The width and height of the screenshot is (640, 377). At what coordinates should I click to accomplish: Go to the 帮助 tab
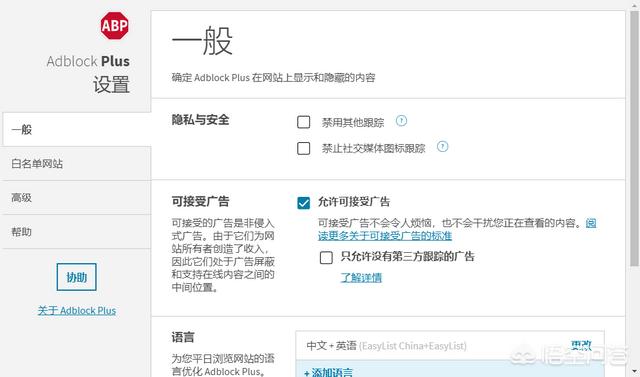point(77,232)
